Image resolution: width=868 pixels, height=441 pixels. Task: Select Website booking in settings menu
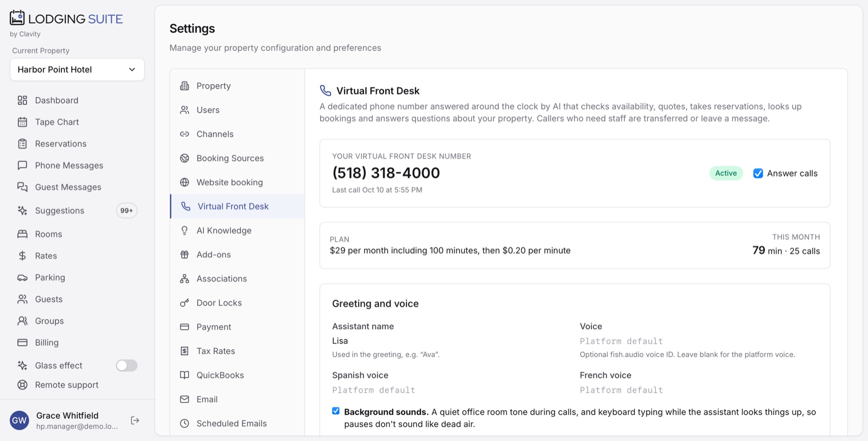pos(237,182)
